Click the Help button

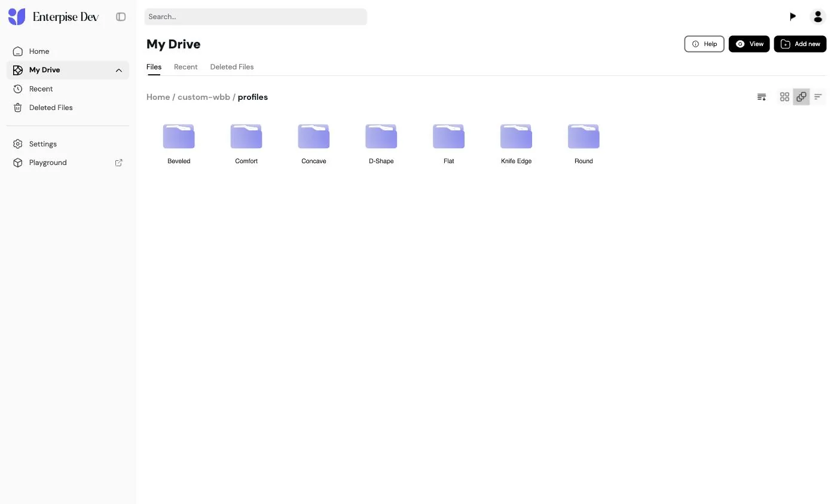click(x=704, y=44)
